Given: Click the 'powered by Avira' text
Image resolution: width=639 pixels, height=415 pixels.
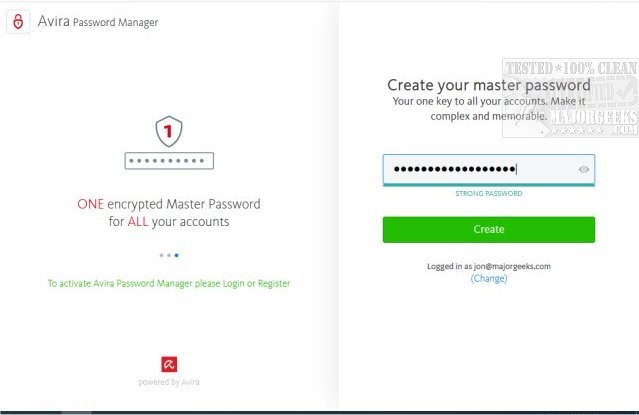Looking at the screenshot, I should point(168,382).
